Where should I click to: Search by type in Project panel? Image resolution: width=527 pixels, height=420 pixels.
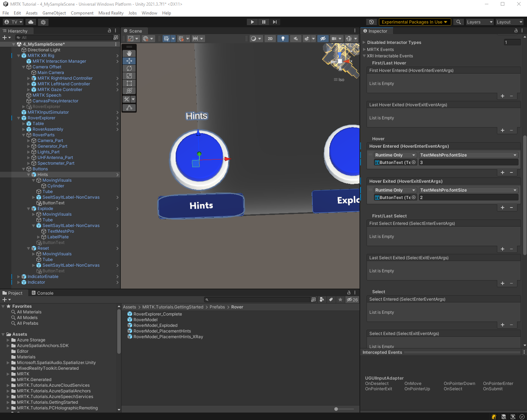coord(322,300)
